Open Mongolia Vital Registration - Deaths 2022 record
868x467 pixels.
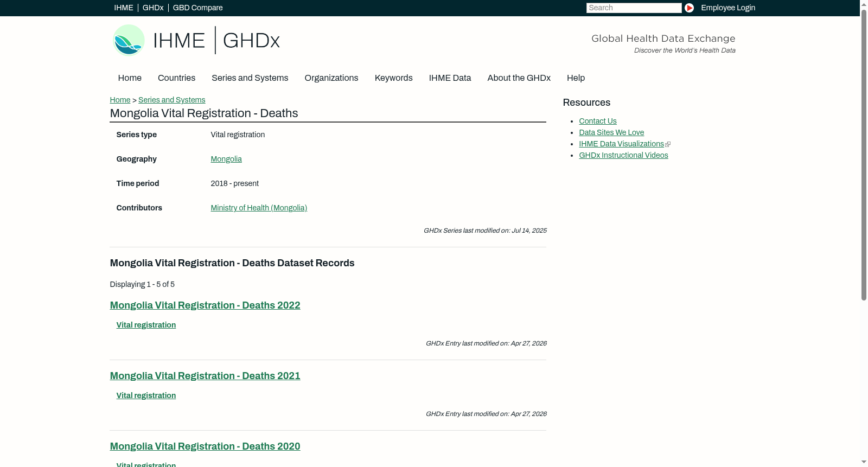[205, 305]
